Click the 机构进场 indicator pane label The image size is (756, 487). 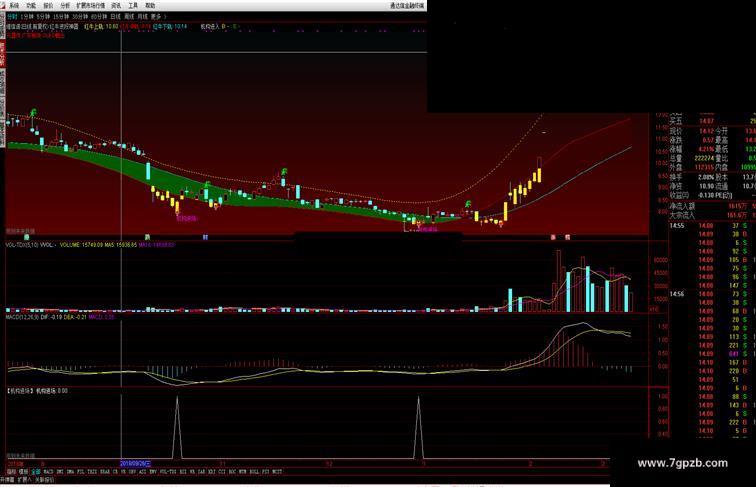[20, 391]
